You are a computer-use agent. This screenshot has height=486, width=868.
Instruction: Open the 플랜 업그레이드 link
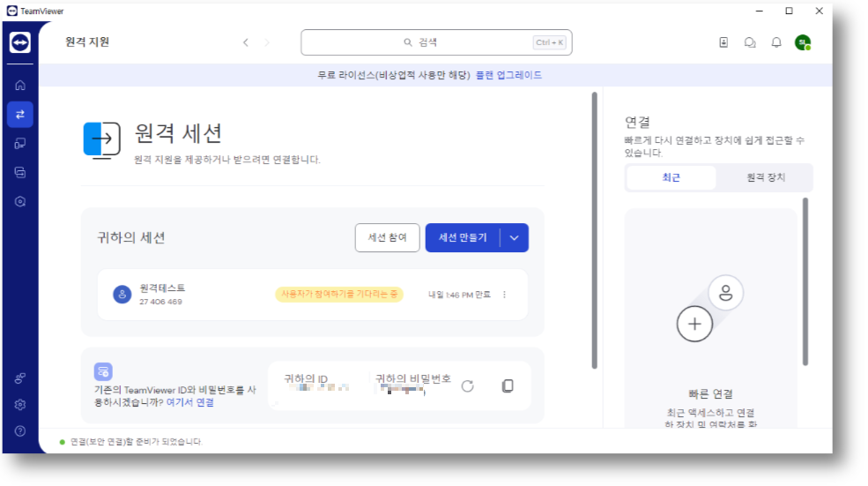coord(508,75)
